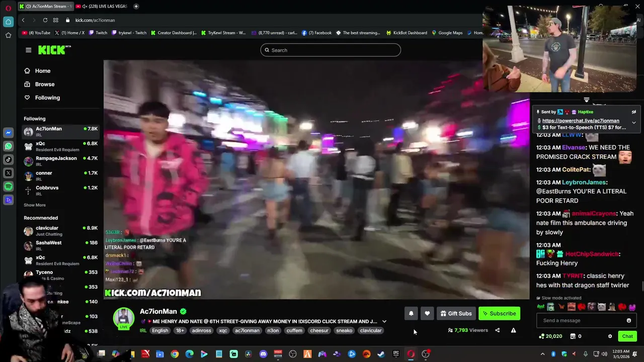The height and width of the screenshot is (362, 644).
Task: Click the chat scrollbar
Action: (641, 286)
